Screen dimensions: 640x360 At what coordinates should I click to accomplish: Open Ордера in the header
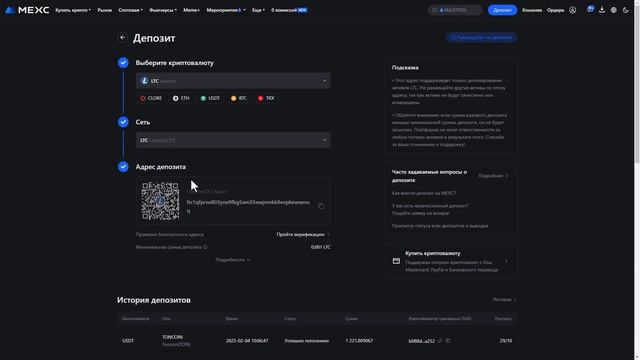coord(556,10)
